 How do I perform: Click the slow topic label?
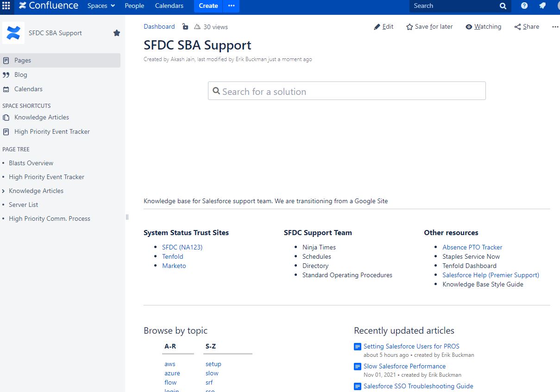click(x=212, y=373)
